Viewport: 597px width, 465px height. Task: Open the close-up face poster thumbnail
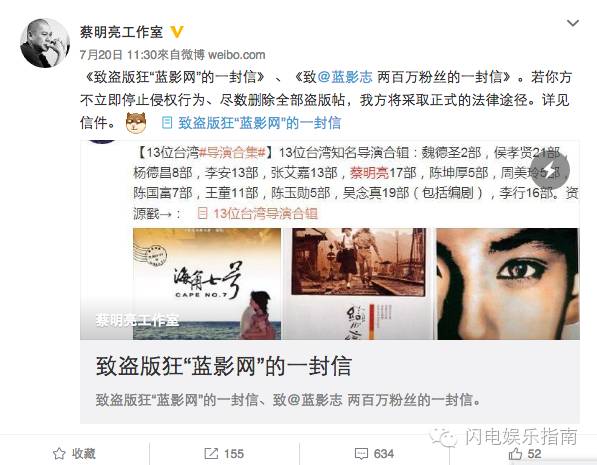click(x=508, y=284)
